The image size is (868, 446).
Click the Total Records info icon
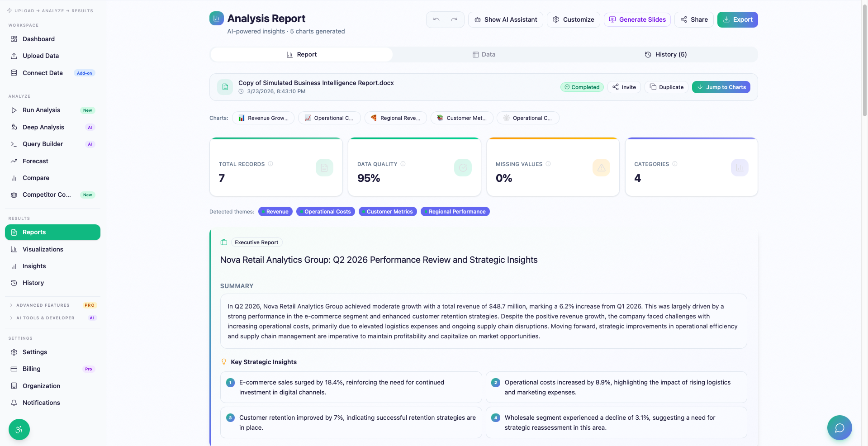pos(270,164)
